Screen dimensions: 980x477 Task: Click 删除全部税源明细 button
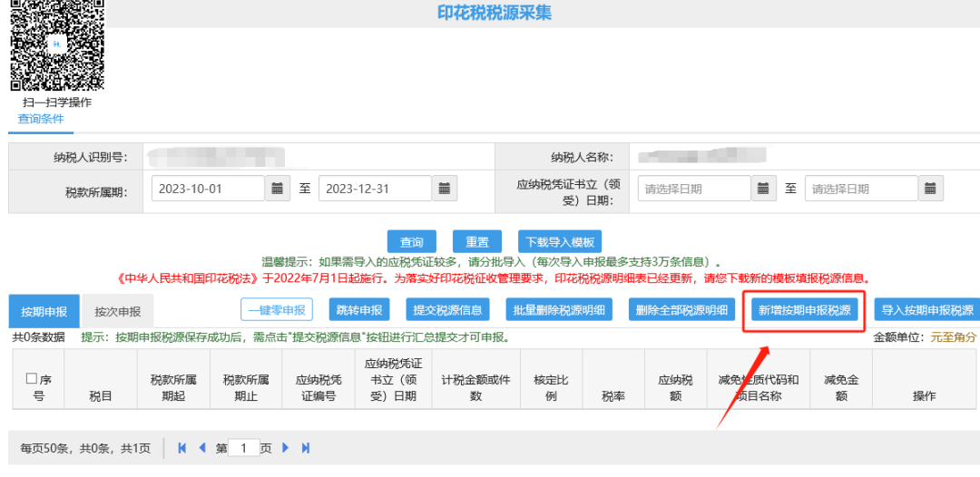[681, 309]
